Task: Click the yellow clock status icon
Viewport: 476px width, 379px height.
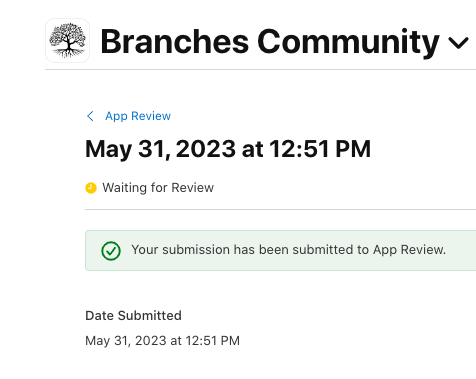Action: [91, 188]
